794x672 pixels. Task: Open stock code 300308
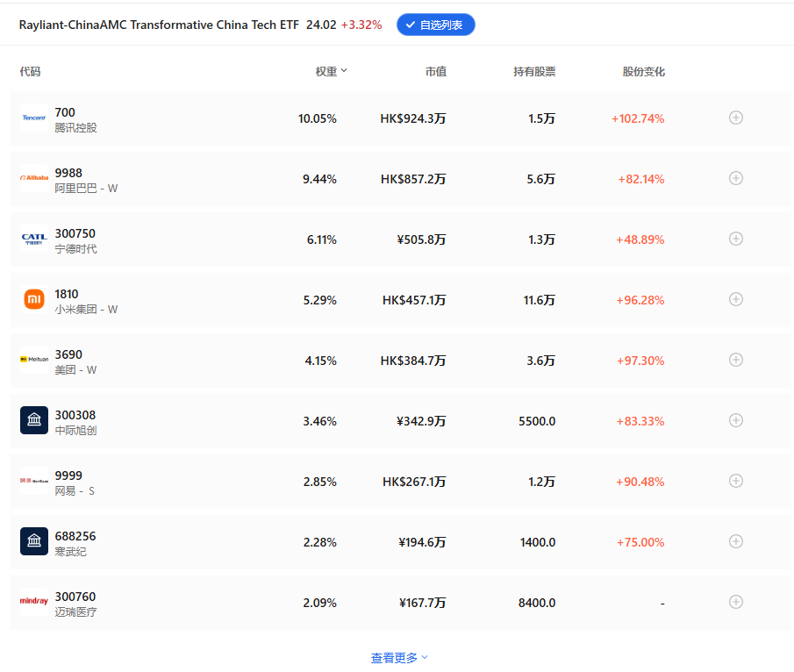click(75, 415)
